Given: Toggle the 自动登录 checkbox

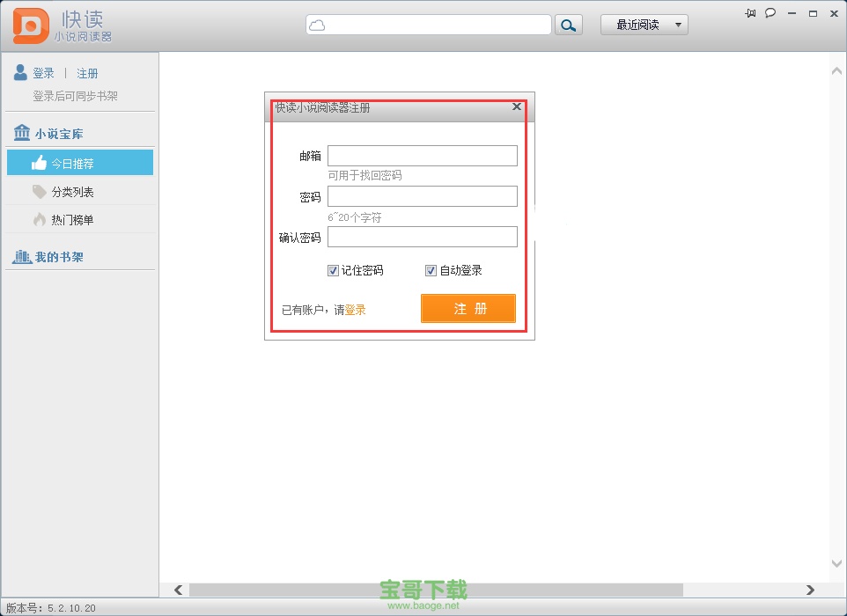Looking at the screenshot, I should click(x=431, y=271).
